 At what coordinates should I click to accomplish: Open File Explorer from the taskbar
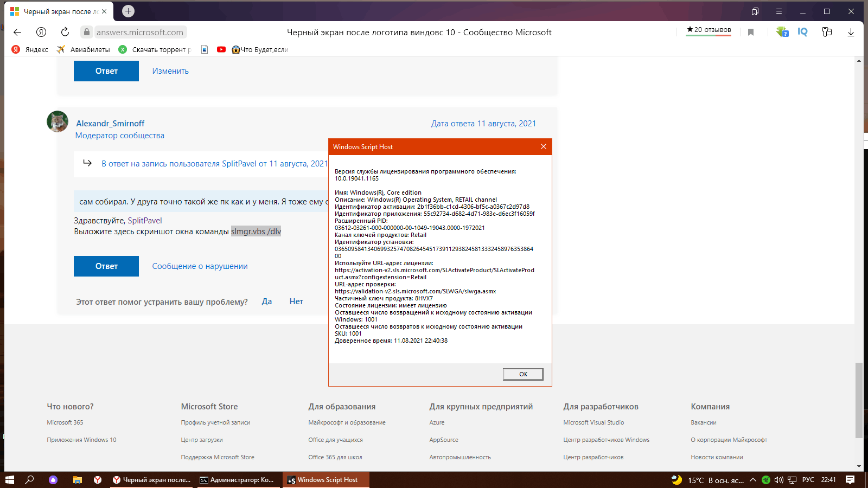pyautogui.click(x=77, y=480)
